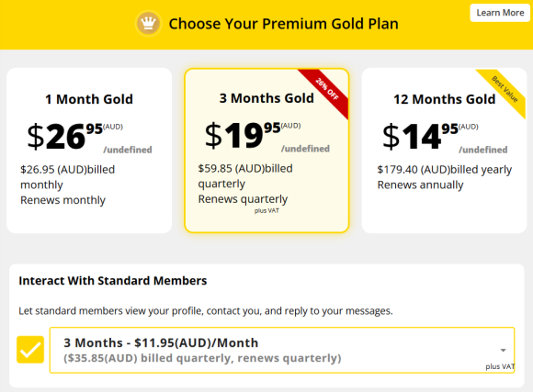This screenshot has height=392, width=533.
Task: Click the Best Value yellow ribbon
Action: point(505,90)
